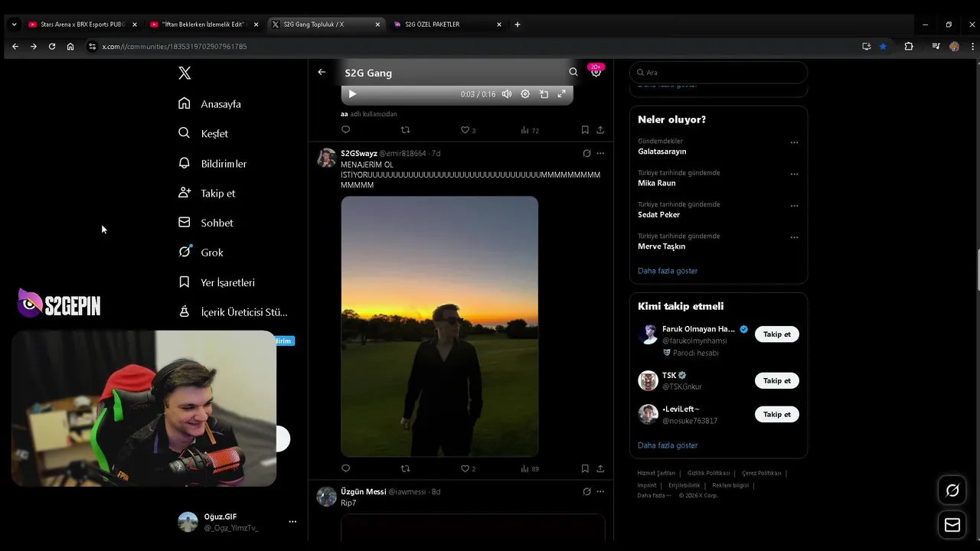The height and width of the screenshot is (551, 980).
Task: Ask Grok about S2GSwayz post
Action: [586, 153]
